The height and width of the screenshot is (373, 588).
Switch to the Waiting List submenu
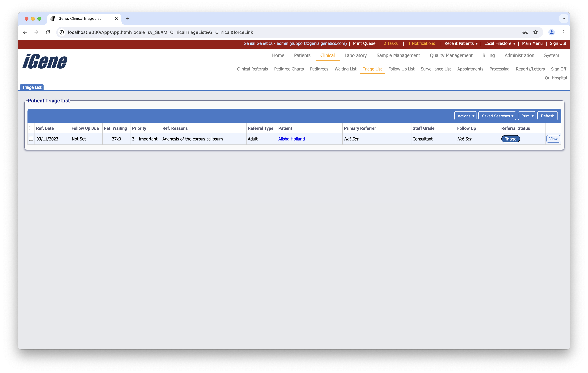[x=345, y=69]
